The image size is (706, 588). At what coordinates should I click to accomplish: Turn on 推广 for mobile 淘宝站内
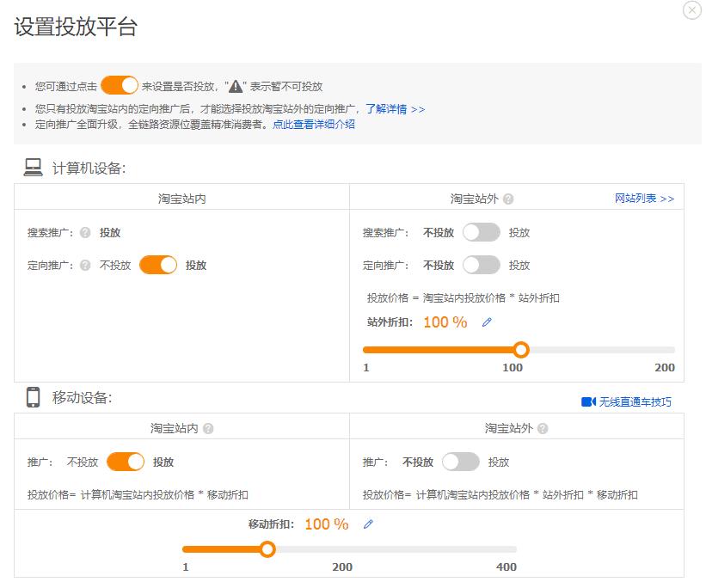coord(126,461)
